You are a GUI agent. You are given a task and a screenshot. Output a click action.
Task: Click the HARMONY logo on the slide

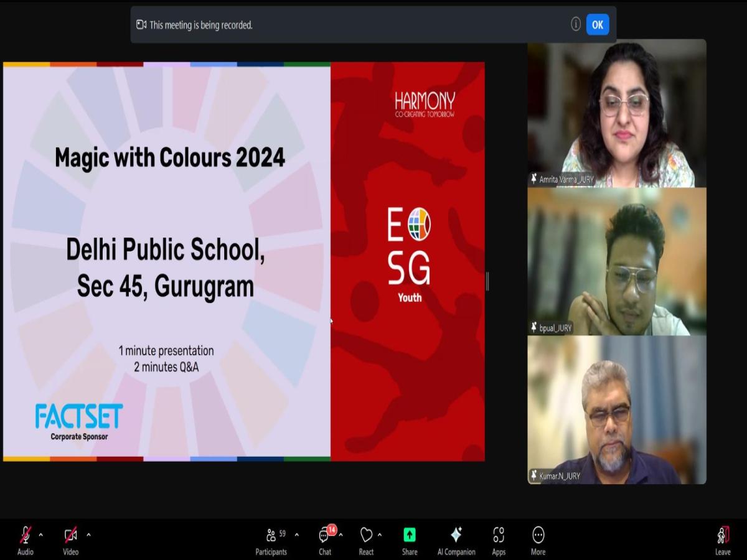click(425, 105)
